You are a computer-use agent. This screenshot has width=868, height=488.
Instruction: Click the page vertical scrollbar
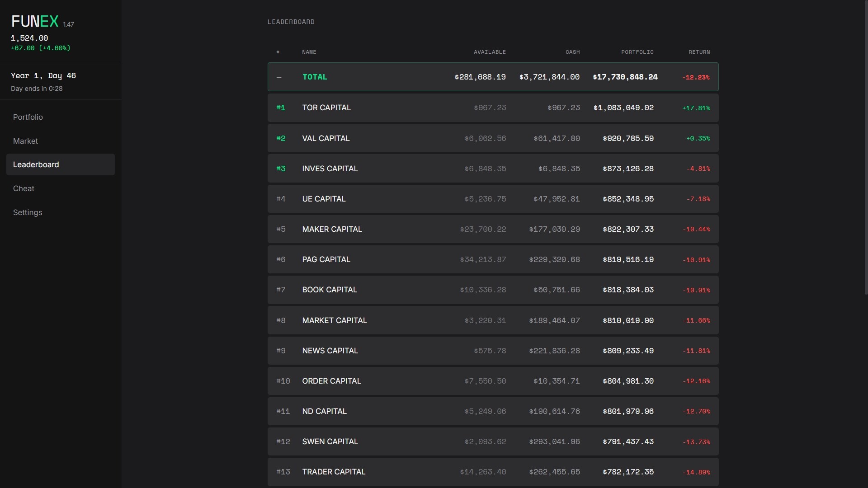pyautogui.click(x=866, y=147)
